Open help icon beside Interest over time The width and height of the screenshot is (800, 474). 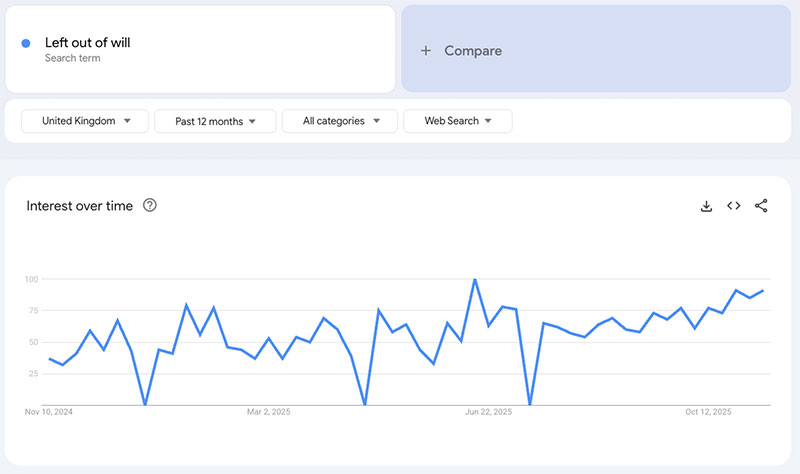point(150,206)
